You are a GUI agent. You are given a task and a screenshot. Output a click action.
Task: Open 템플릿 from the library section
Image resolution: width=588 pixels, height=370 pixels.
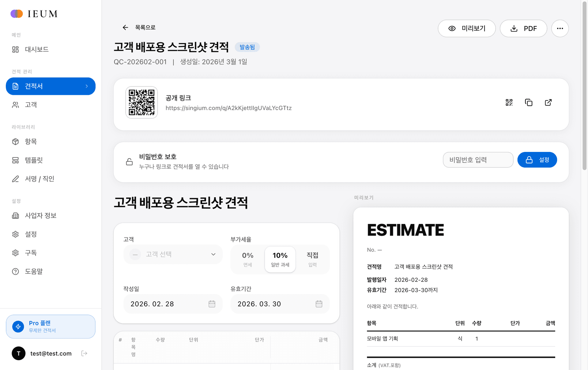pyautogui.click(x=34, y=160)
